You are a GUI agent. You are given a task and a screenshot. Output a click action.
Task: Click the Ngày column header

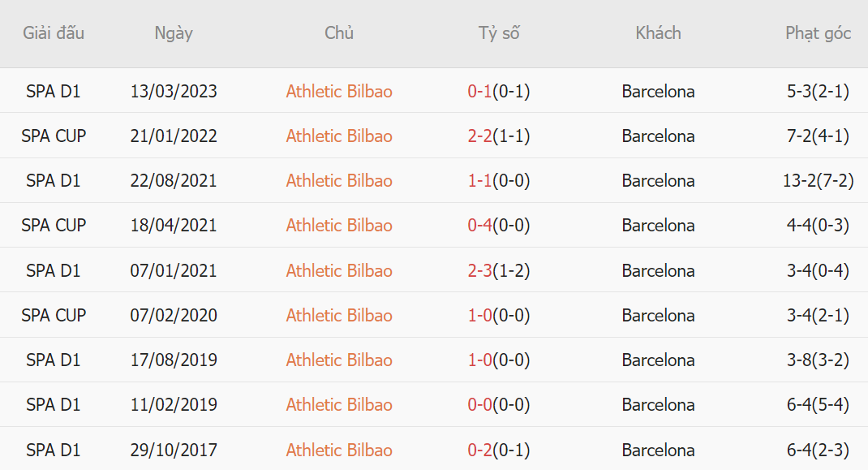tap(174, 33)
